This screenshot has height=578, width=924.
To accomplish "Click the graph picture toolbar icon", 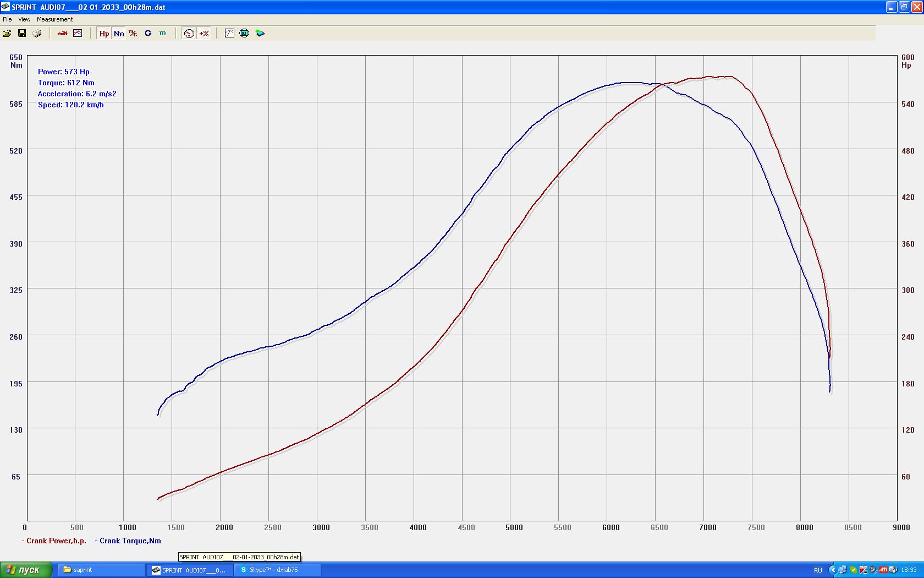I will [x=78, y=34].
